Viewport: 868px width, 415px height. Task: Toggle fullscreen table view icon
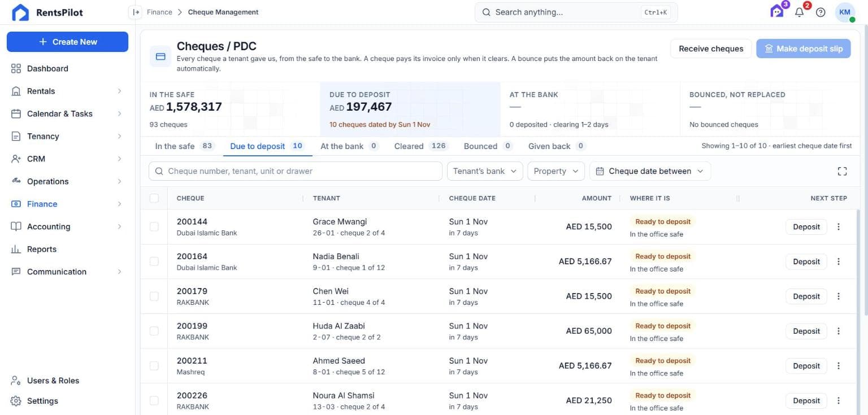(x=842, y=171)
